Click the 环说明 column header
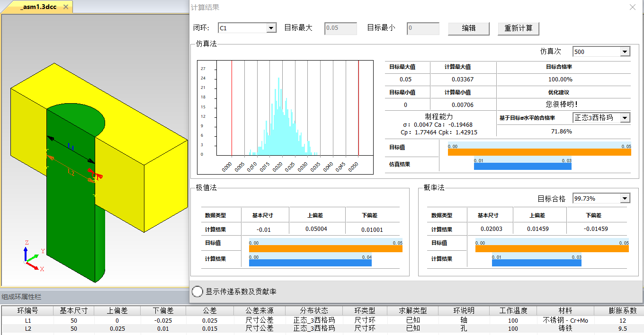The image size is (644, 335). (464, 311)
